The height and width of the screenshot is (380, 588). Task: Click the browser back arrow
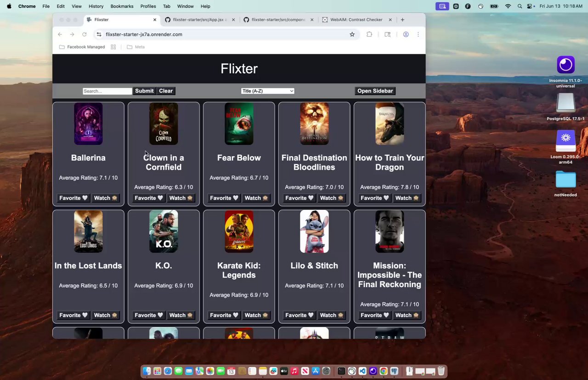click(60, 34)
